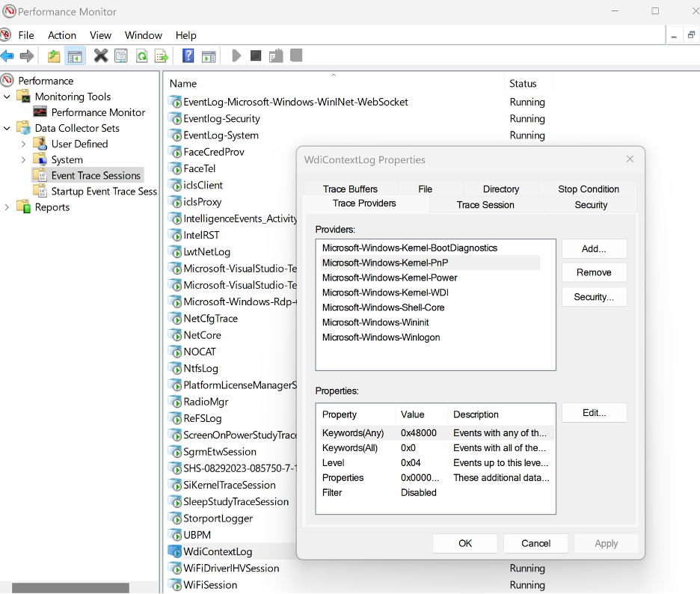Image resolution: width=700 pixels, height=594 pixels.
Task: Switch to the Trace Buffers tab
Action: 350,189
